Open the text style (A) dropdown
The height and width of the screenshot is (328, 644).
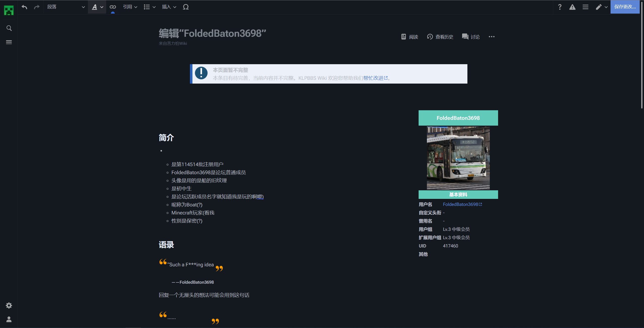tap(97, 7)
